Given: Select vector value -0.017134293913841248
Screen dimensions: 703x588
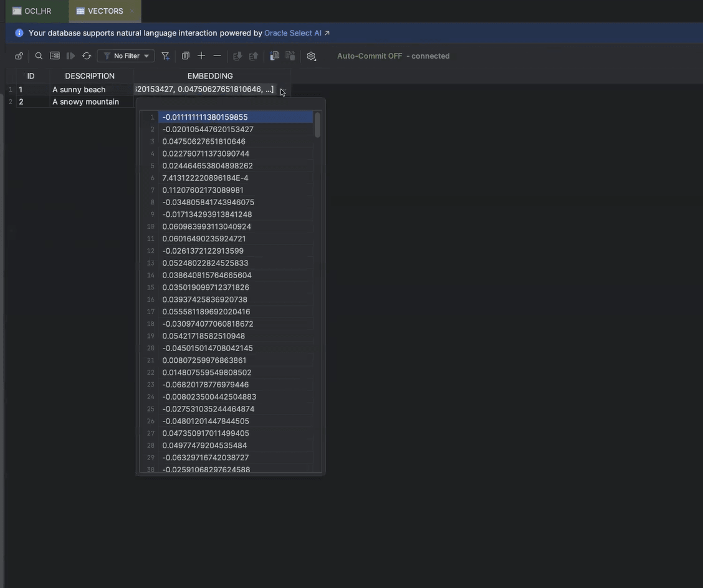Looking at the screenshot, I should (235, 214).
